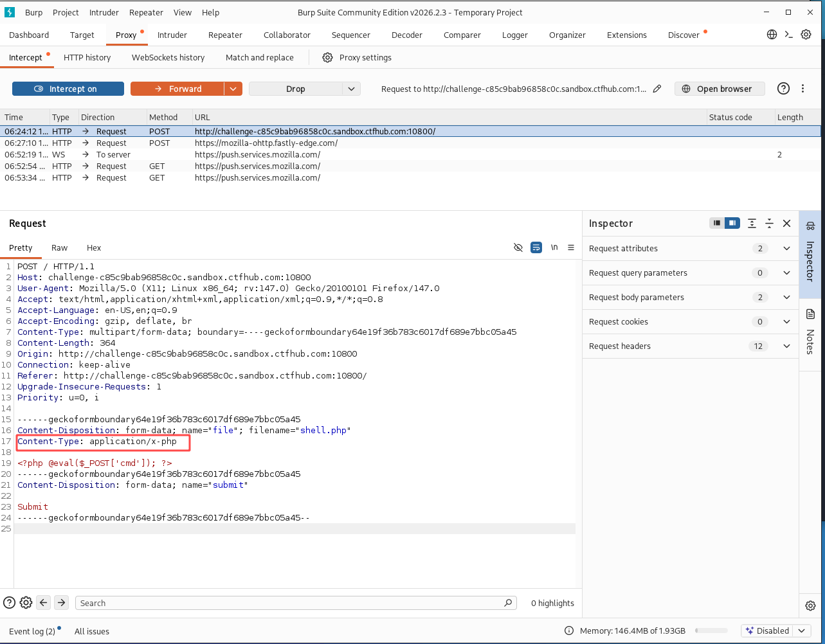Switch Request view to Raw tab
Image resolution: width=825 pixels, height=644 pixels.
pyautogui.click(x=60, y=247)
